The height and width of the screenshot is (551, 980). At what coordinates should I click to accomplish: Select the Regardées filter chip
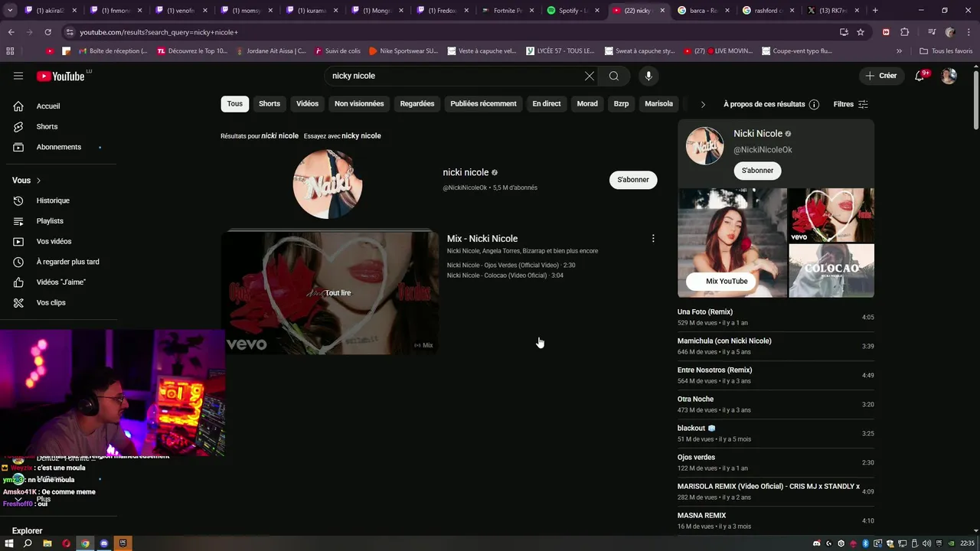tap(417, 104)
